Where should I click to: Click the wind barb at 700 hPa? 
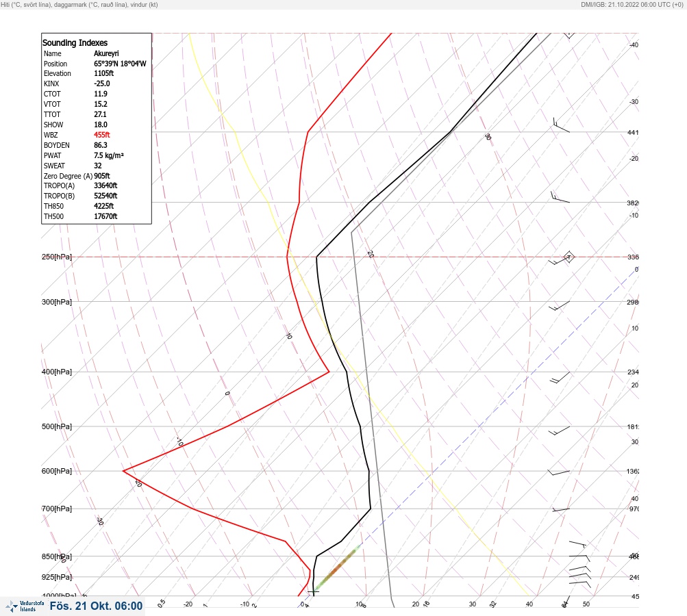click(x=561, y=510)
